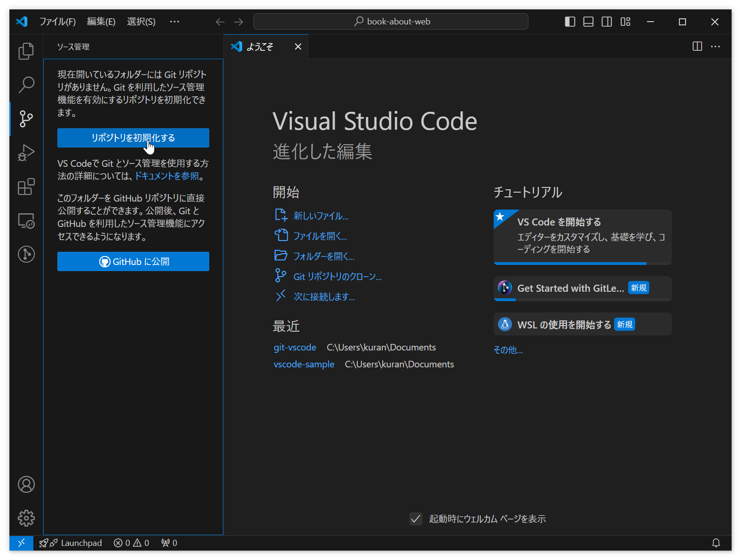Click the open file icon beside ファイルを開く
741x560 pixels.
pos(281,235)
